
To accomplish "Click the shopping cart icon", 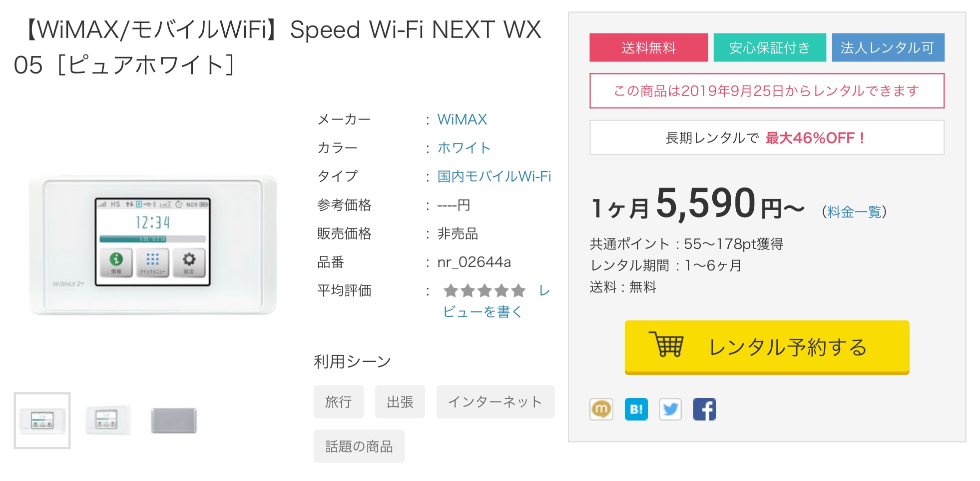I will click(666, 345).
